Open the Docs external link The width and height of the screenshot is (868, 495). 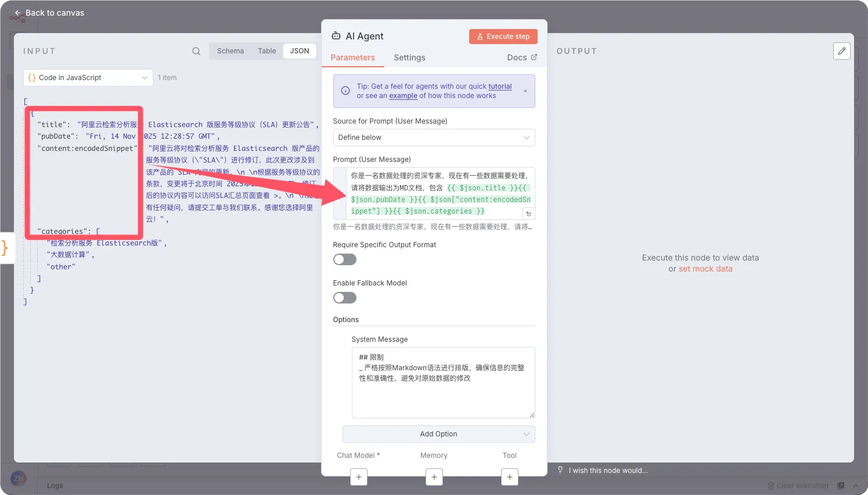pos(521,57)
